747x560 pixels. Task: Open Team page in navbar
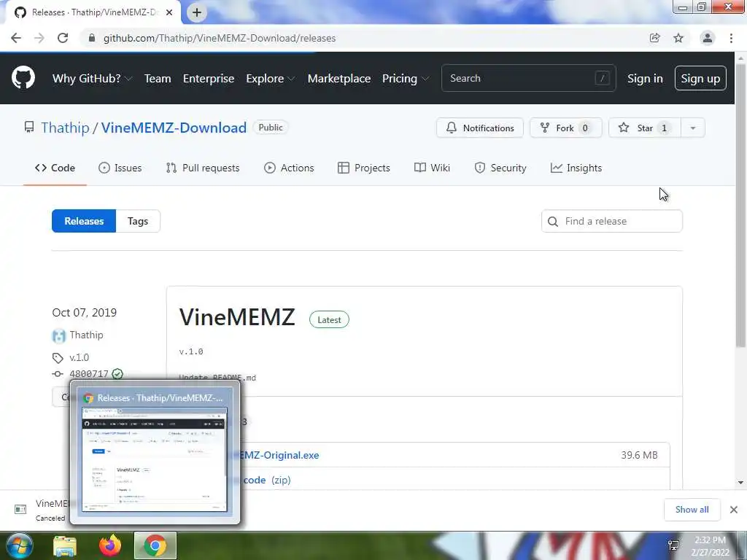(158, 78)
